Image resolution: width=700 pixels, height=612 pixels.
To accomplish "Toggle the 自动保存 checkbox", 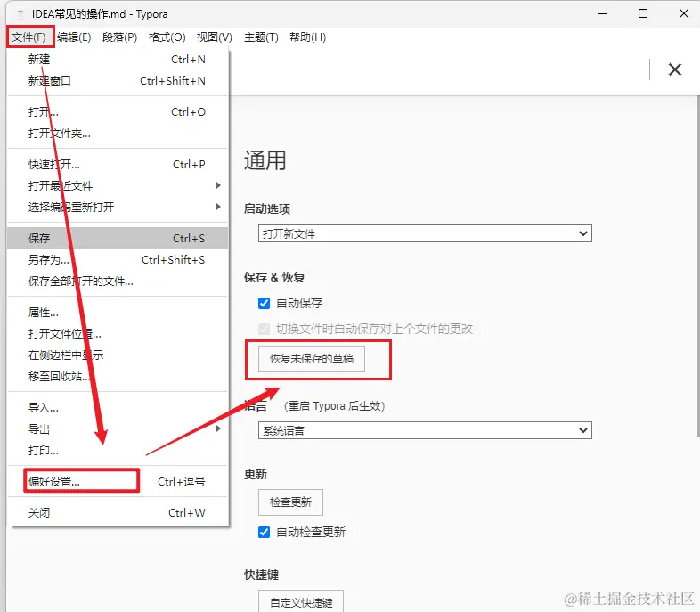I will click(264, 304).
